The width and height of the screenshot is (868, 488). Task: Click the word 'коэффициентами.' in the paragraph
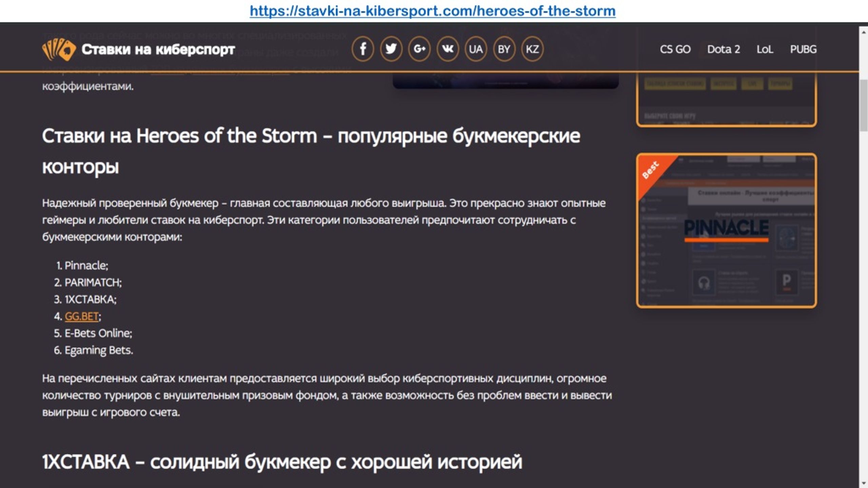(88, 86)
